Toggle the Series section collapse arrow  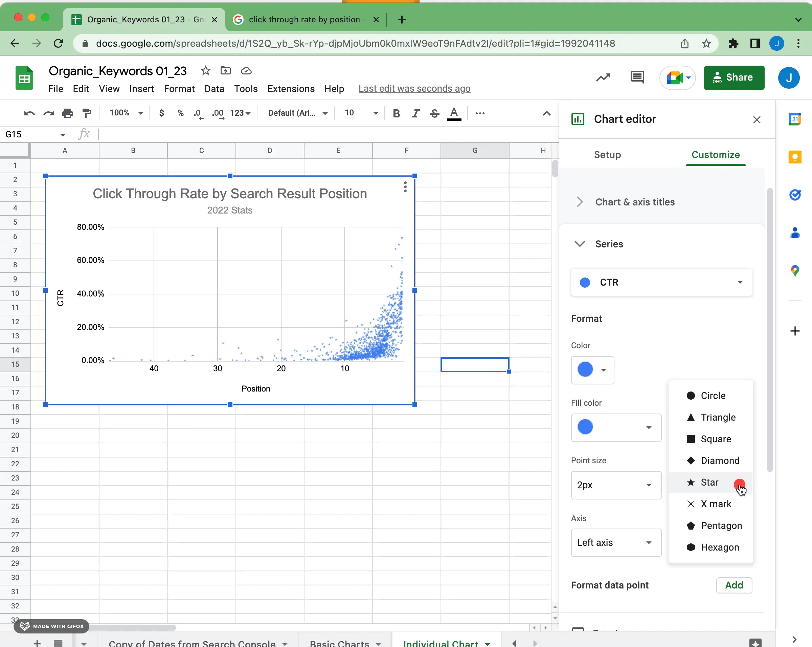coord(580,244)
